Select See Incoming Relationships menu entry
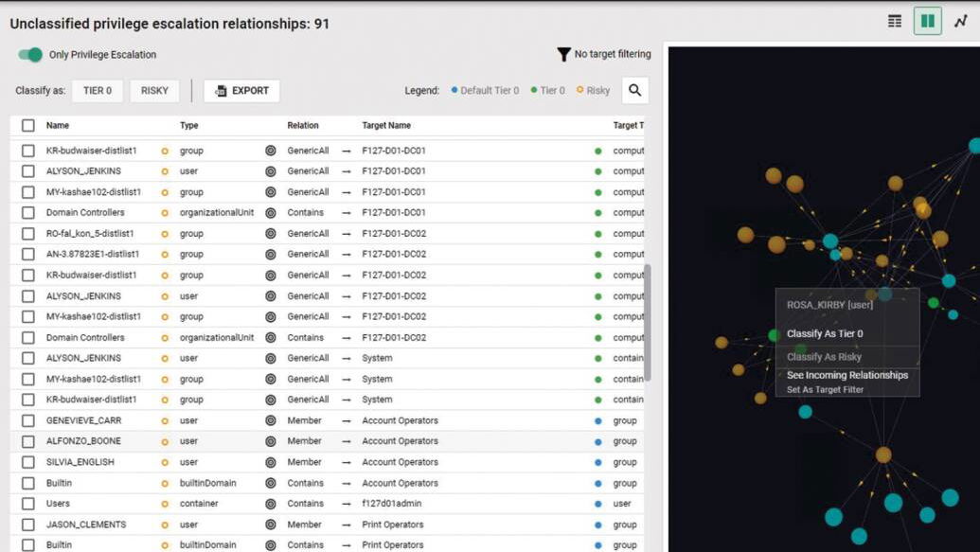 coord(846,375)
